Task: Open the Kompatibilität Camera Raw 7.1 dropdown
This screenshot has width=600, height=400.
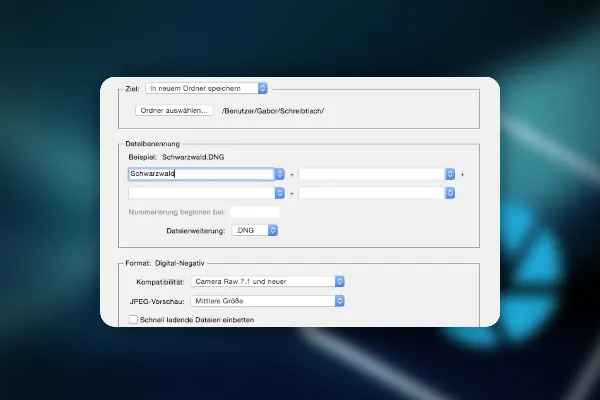Action: [267, 281]
